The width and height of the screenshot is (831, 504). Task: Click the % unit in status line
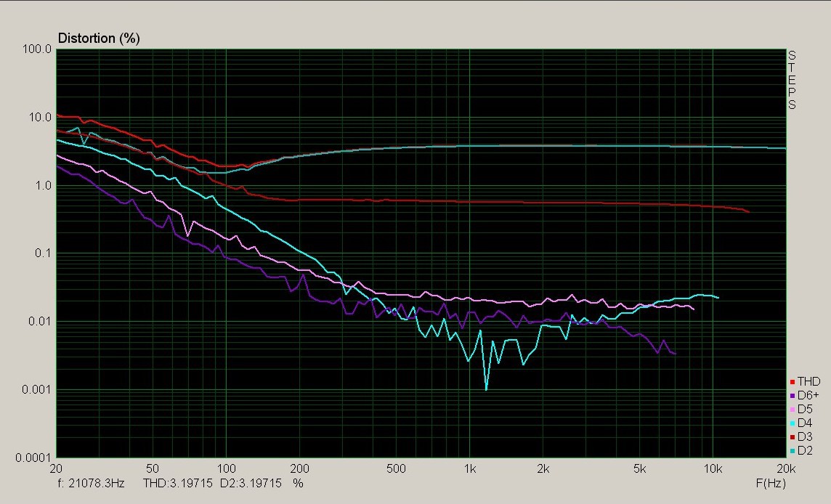tap(297, 481)
